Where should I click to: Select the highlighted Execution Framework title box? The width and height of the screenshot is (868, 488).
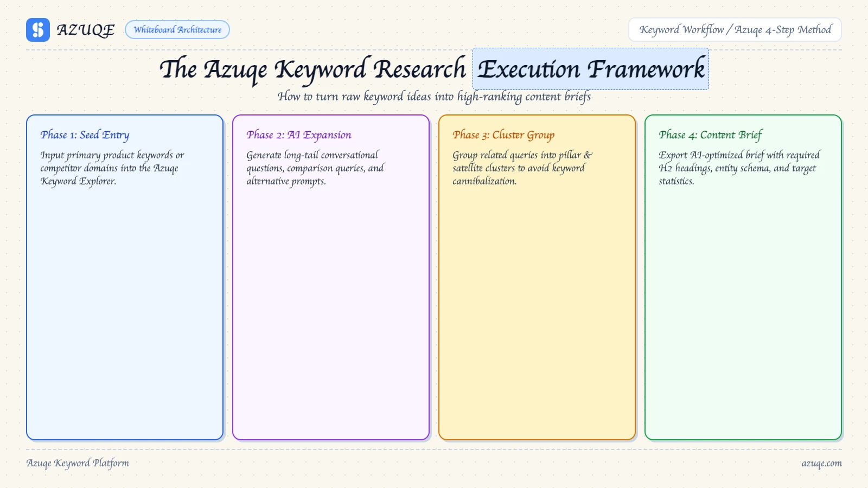tap(591, 69)
